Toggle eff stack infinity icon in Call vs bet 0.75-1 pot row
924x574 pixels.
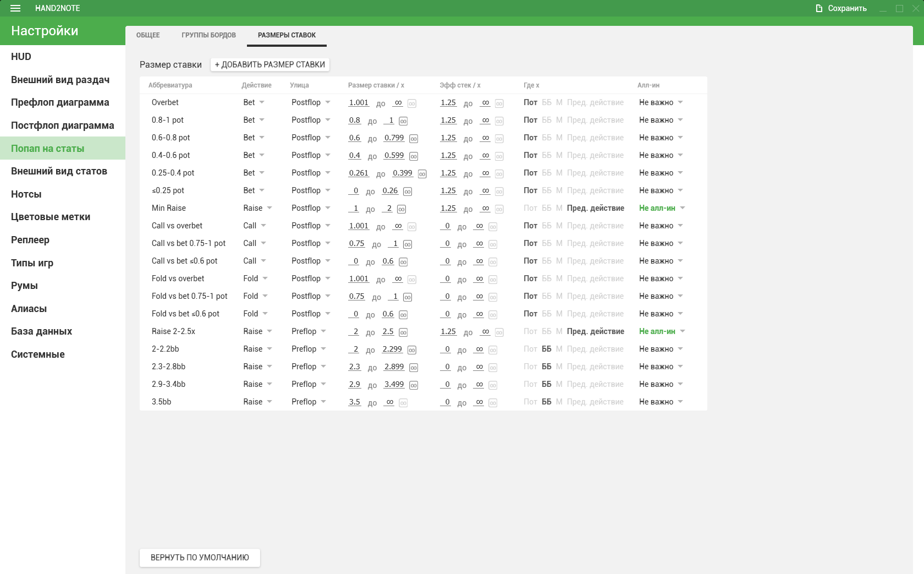click(x=493, y=244)
